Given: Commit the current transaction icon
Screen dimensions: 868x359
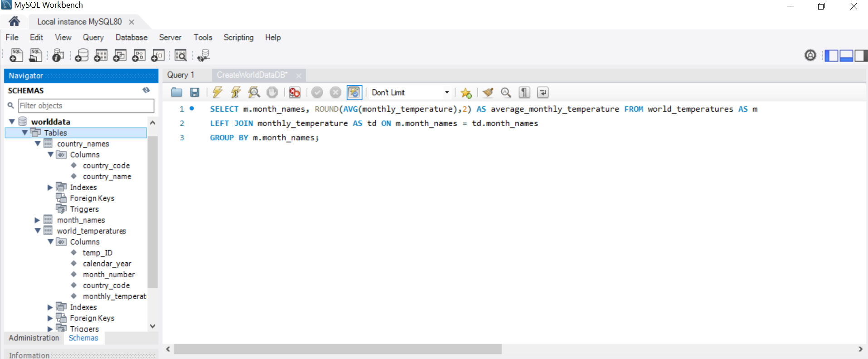Looking at the screenshot, I should click(317, 93).
